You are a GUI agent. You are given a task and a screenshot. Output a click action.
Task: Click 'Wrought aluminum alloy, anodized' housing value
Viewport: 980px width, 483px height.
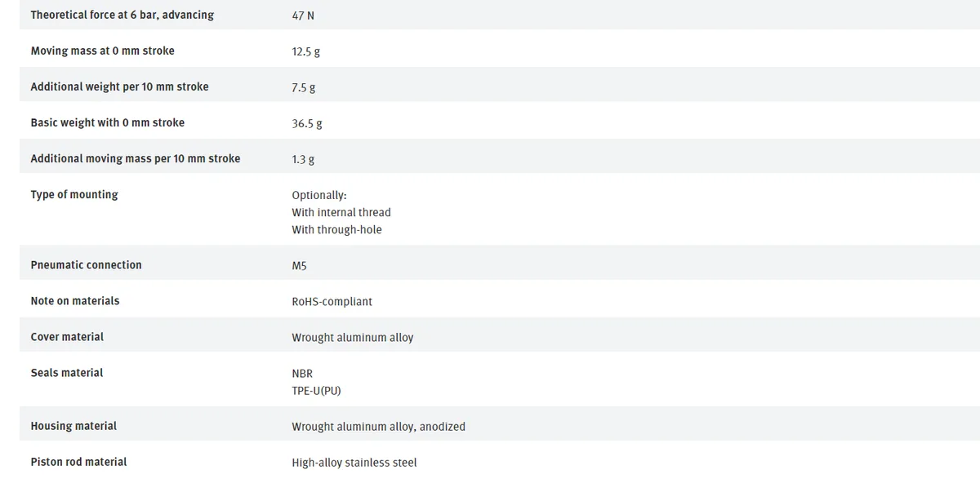(378, 426)
